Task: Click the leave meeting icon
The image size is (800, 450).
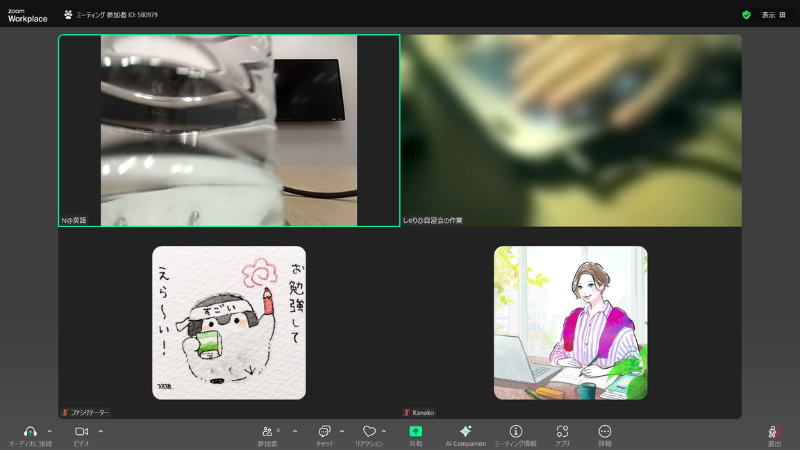Action: click(x=774, y=432)
